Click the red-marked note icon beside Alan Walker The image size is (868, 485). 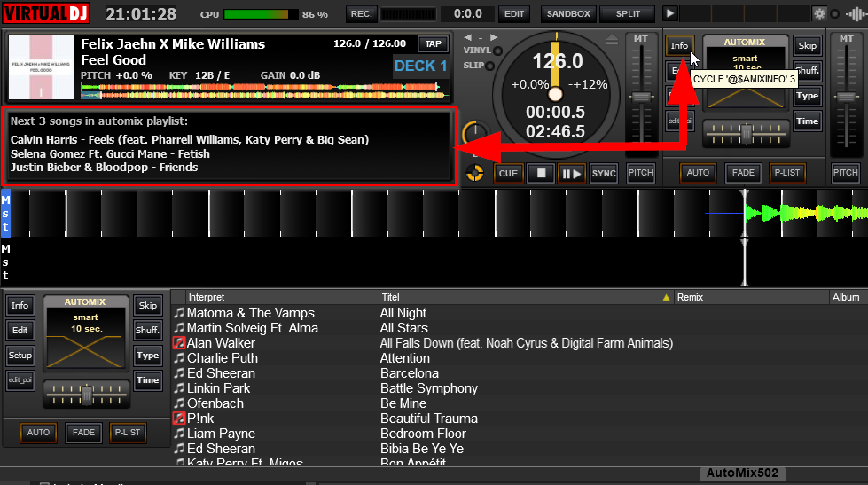(179, 343)
